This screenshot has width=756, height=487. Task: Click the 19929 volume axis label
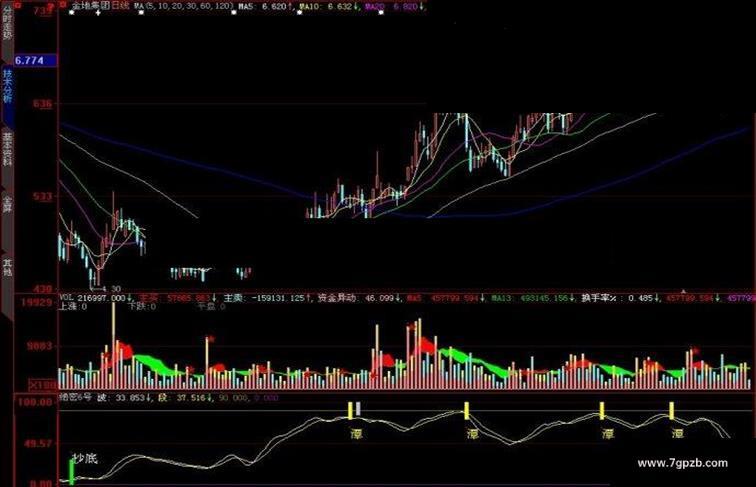(x=35, y=303)
